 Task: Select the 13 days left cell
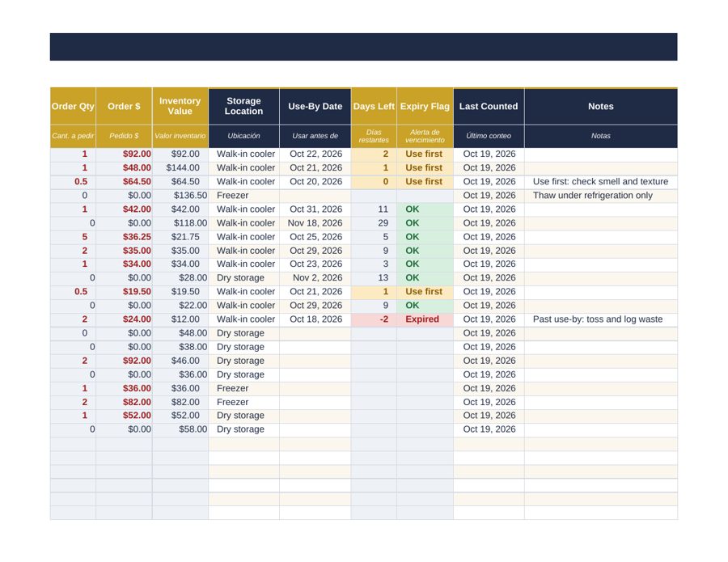click(374, 278)
